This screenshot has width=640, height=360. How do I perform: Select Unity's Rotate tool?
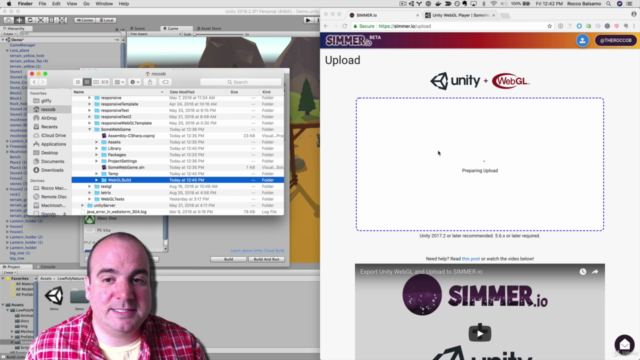29,20
